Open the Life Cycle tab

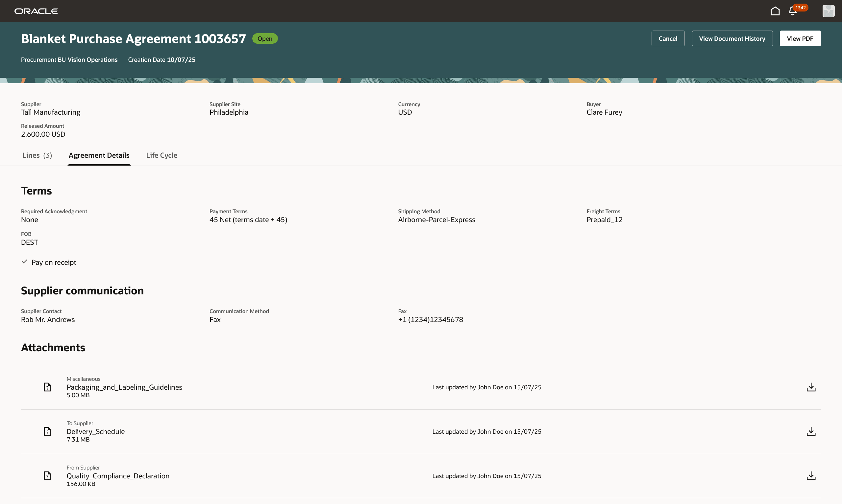161,155
